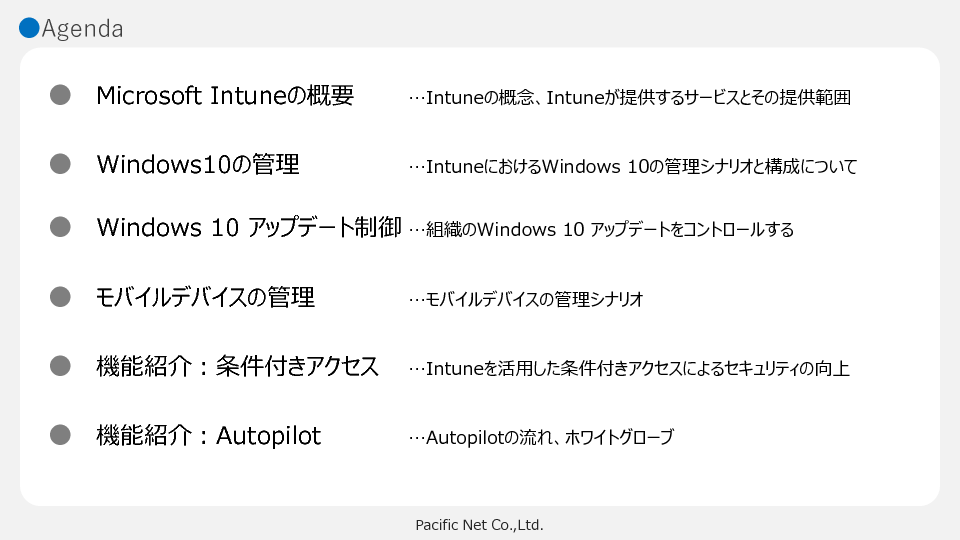Click the gray bullet next to Microsoft Intuneの概要

point(61,95)
